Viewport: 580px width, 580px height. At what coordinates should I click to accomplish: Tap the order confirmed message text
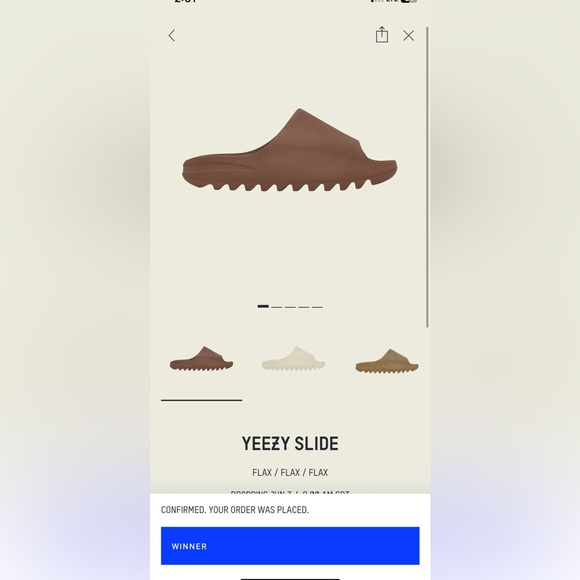click(235, 510)
